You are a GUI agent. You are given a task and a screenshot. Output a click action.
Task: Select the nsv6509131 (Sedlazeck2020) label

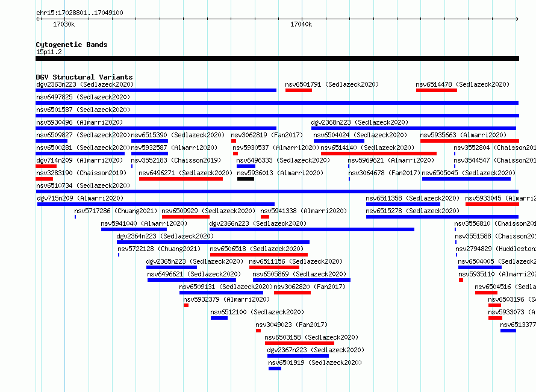[226, 287]
